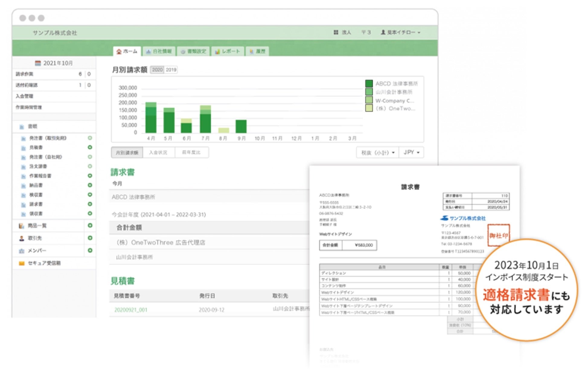Open セキュア受信箱 envelope icon

tap(21, 263)
